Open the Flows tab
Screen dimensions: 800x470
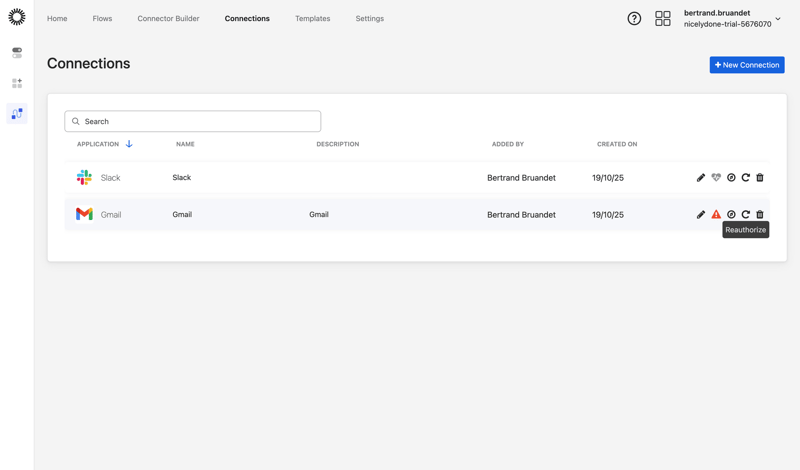(103, 18)
